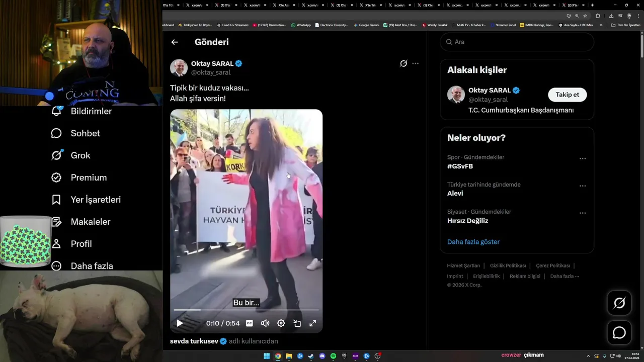Open Google Gemini bookmark

(x=366, y=25)
